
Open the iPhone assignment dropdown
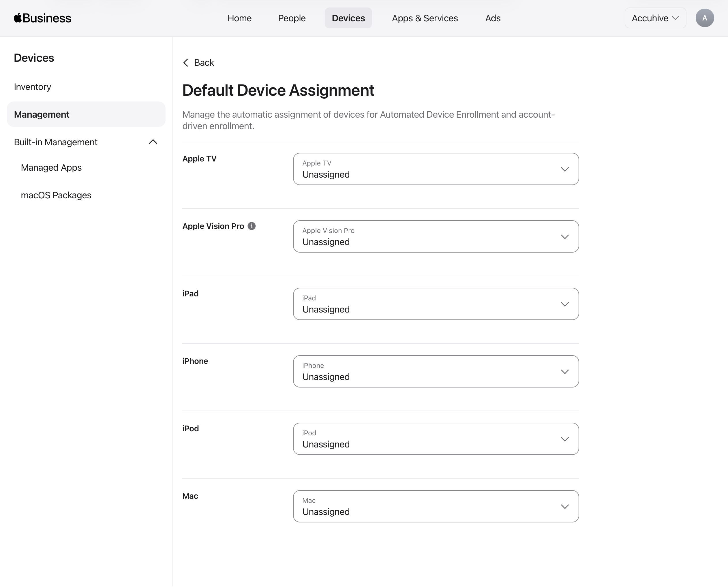pyautogui.click(x=436, y=371)
